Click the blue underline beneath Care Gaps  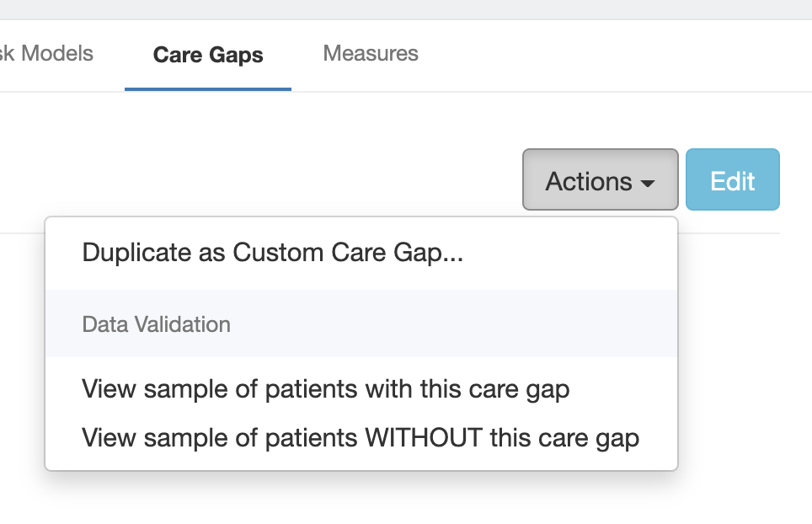point(208,88)
